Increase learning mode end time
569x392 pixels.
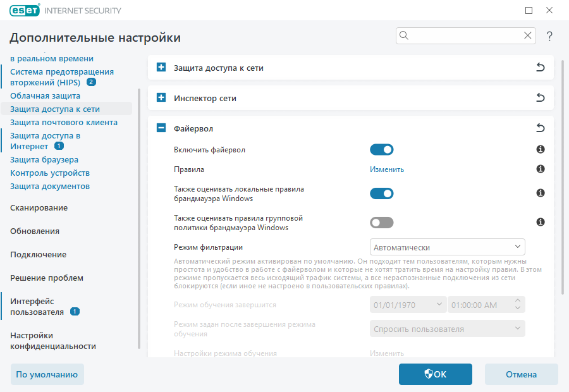click(518, 301)
